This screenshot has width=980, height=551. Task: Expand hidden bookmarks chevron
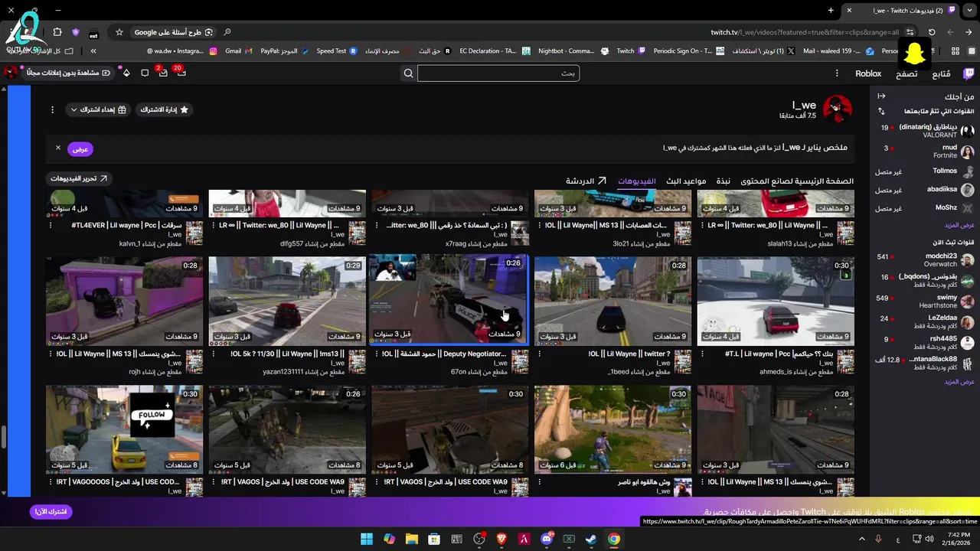93,51
